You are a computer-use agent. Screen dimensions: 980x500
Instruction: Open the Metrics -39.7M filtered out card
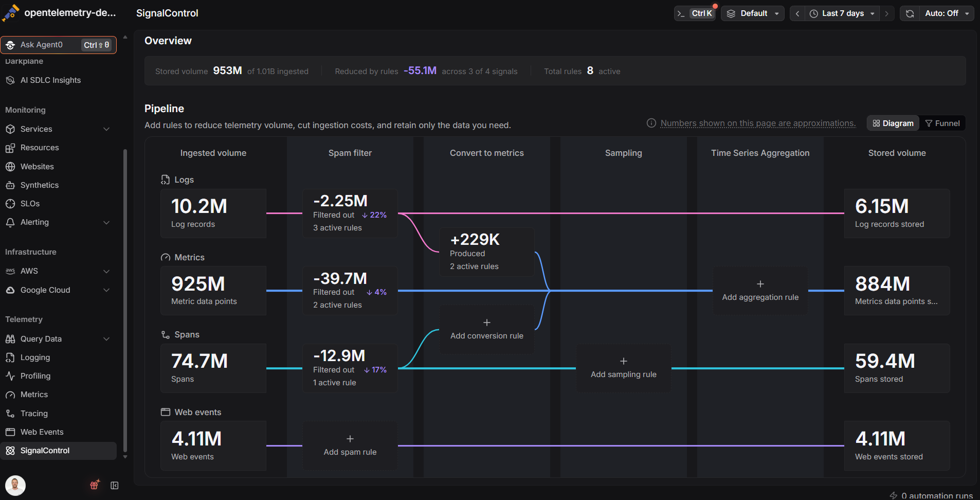[x=350, y=291]
